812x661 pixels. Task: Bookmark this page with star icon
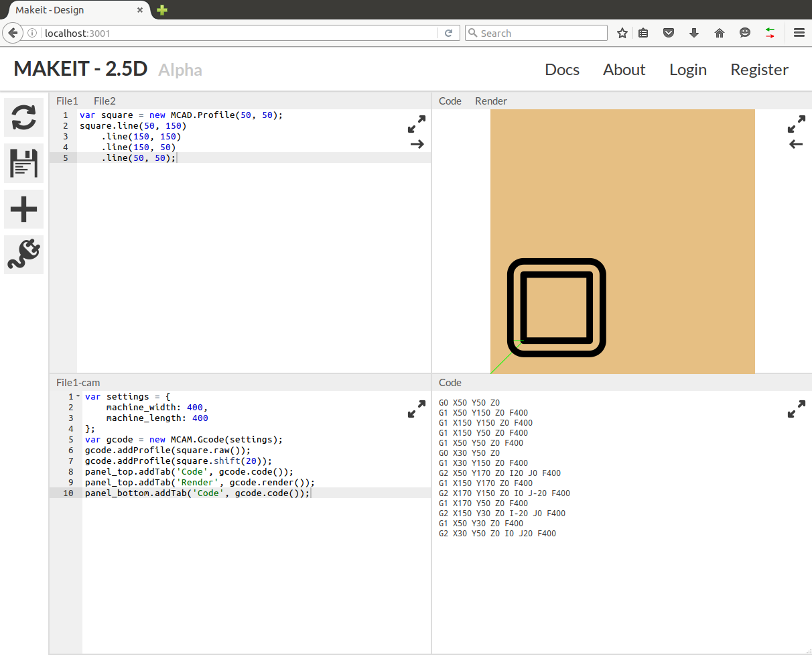click(x=622, y=33)
